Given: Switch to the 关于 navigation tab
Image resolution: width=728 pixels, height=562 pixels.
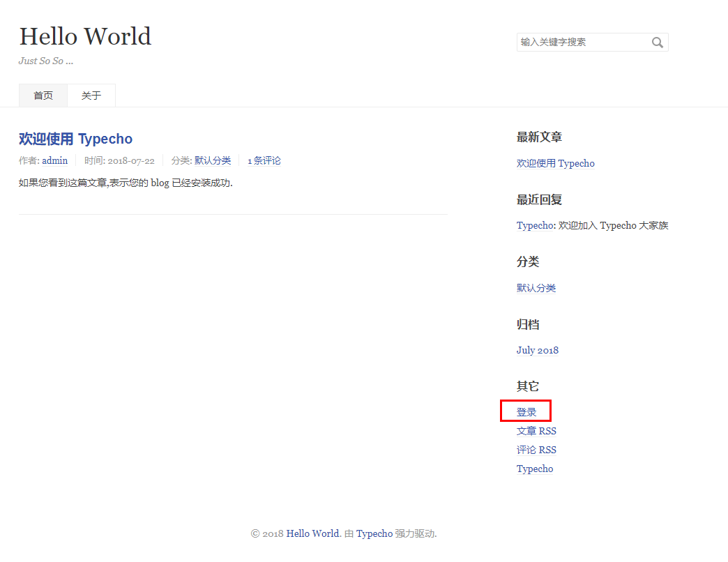Looking at the screenshot, I should tap(91, 96).
